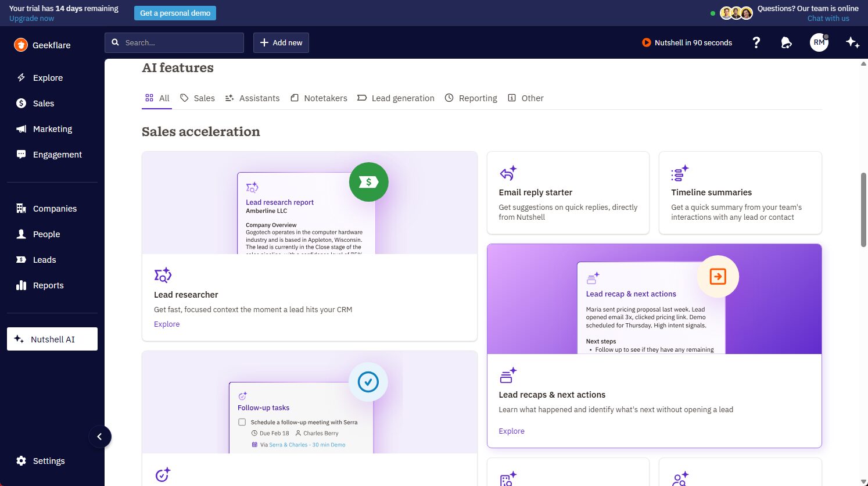Play Nutshell in 90 seconds video

(687, 42)
